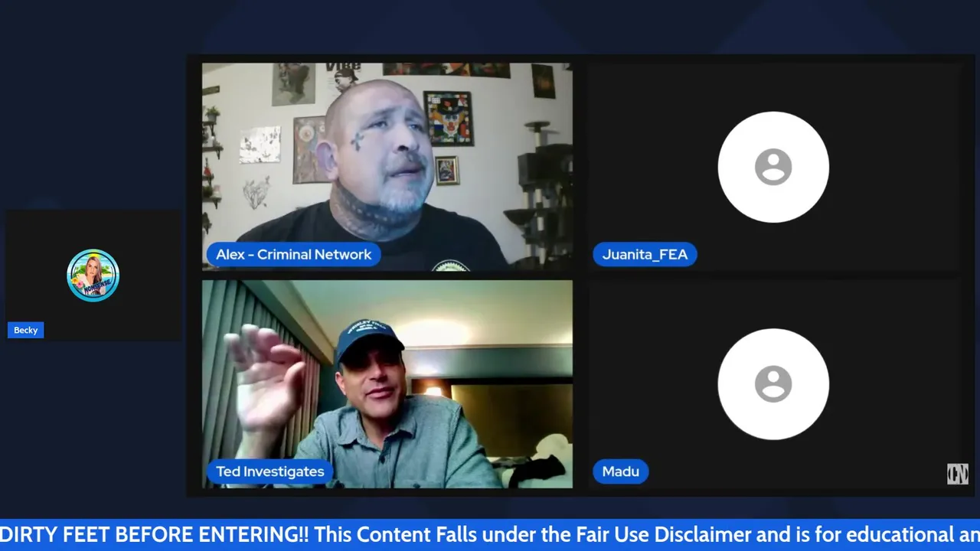
Task: Click the scrolling Fair Use Disclaimer ticker
Action: pos(490,535)
